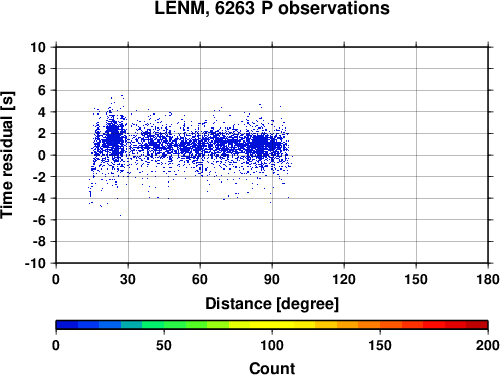This screenshot has height=375, width=500.
Task: Click the dense data cluster near 25 degrees
Action: point(114,137)
